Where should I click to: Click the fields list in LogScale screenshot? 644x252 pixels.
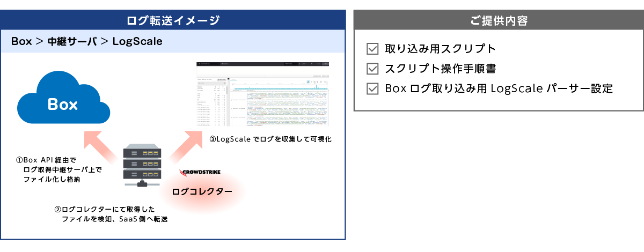point(212,107)
